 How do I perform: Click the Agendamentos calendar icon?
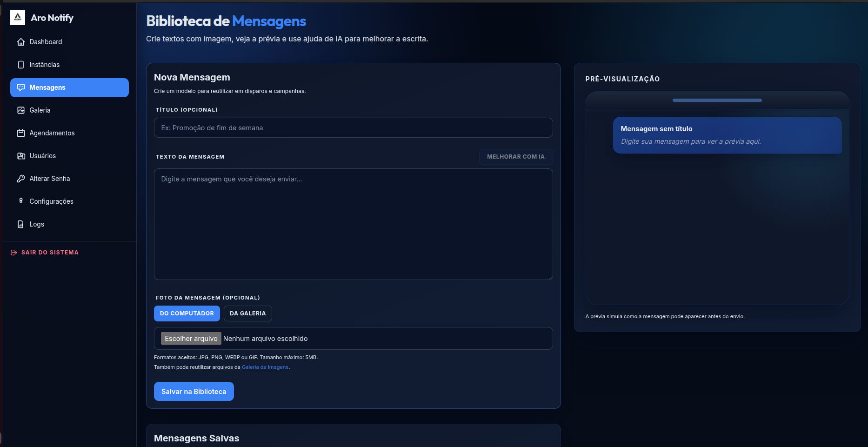[21, 133]
